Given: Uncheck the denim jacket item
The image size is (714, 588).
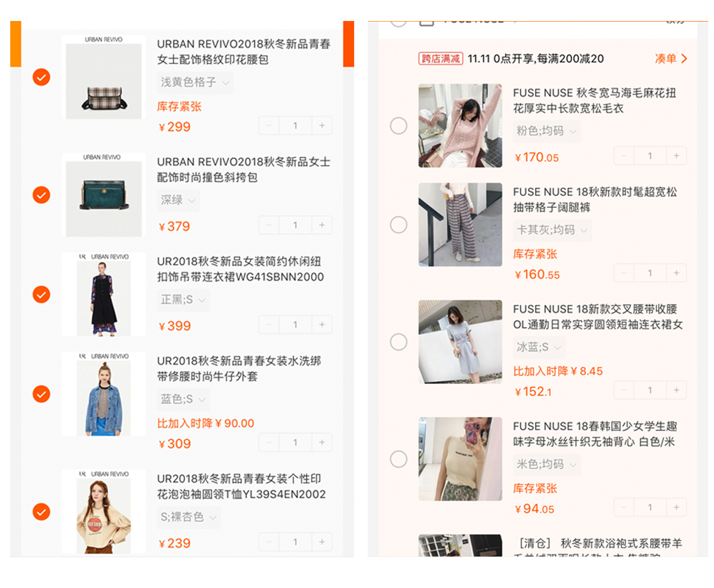Looking at the screenshot, I should (41, 394).
